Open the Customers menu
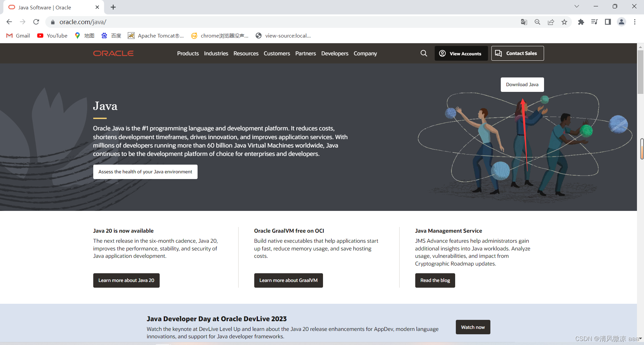This screenshot has width=644, height=345. 277,53
